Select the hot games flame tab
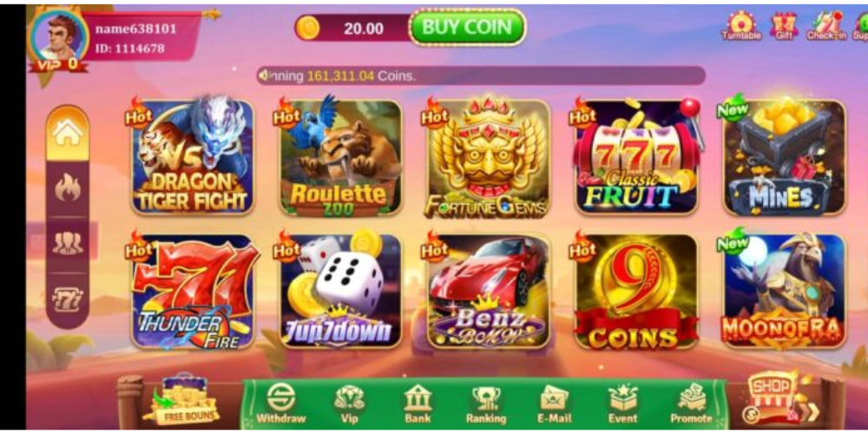868x434 pixels. pyautogui.click(x=68, y=189)
